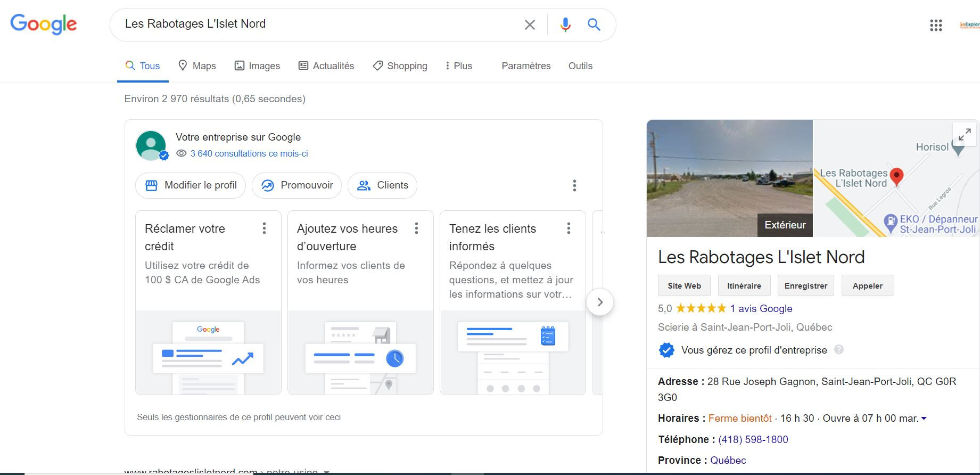980x475 pixels.
Task: Open 1 avis Google link
Action: (761, 308)
